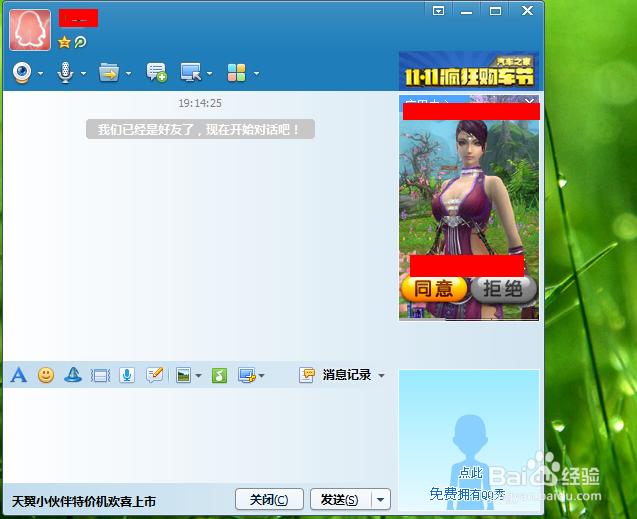Click into the message input area
The width and height of the screenshot is (637, 519).
tap(199, 435)
